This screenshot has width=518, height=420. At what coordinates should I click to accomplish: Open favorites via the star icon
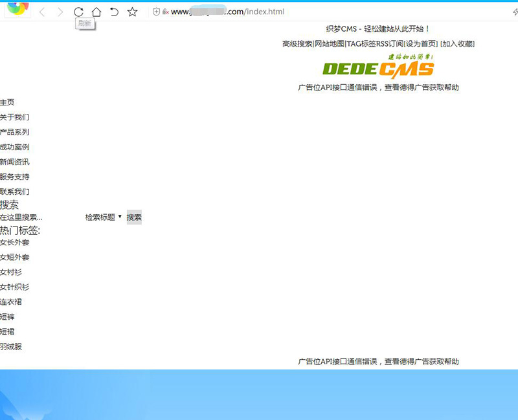pyautogui.click(x=131, y=11)
